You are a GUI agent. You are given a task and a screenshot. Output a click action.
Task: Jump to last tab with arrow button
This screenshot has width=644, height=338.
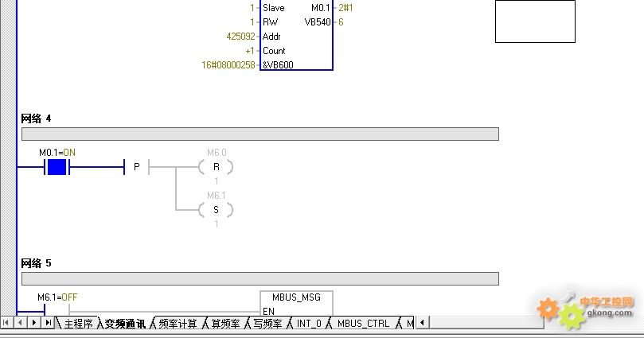48,322
